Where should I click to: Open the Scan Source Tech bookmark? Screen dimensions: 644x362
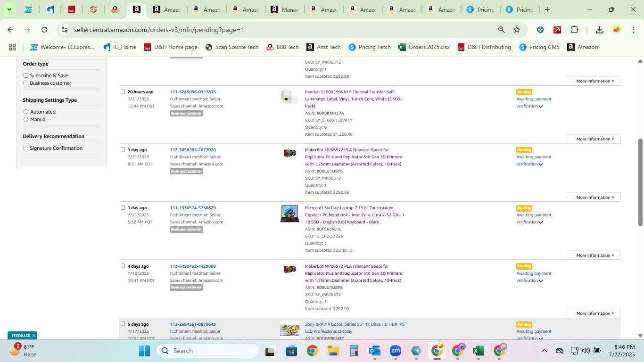point(232,47)
